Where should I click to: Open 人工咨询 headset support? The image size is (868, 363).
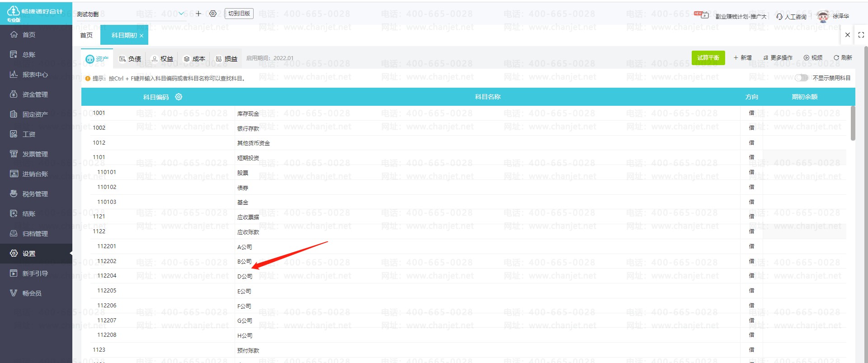coord(791,16)
